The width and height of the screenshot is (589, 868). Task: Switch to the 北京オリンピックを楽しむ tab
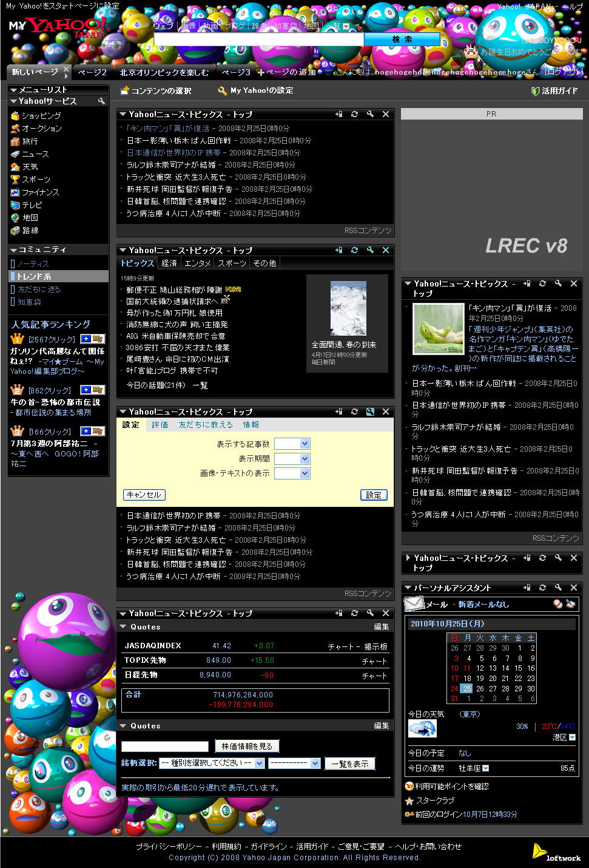(x=164, y=72)
